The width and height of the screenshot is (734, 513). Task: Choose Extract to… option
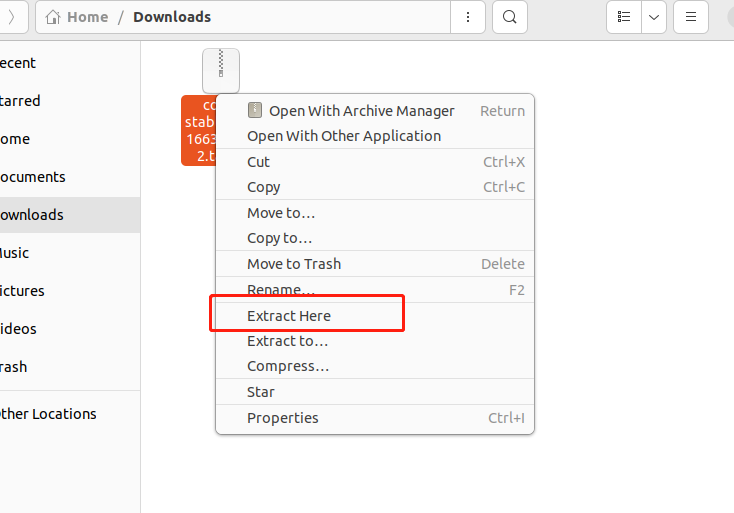(287, 341)
